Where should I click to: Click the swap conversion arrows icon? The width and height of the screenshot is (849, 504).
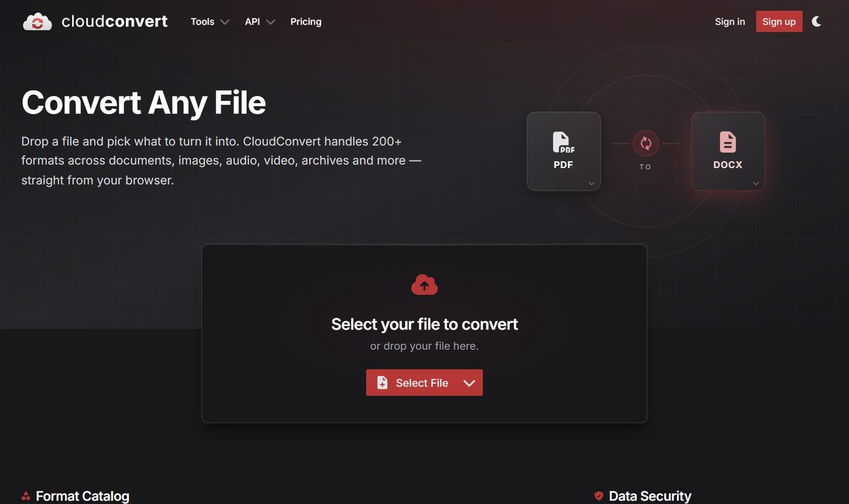tap(645, 143)
